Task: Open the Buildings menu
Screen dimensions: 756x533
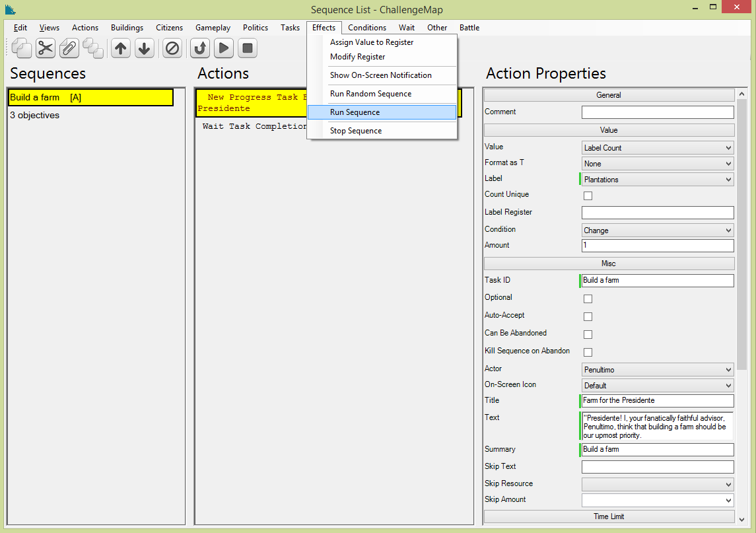Action: (x=127, y=28)
